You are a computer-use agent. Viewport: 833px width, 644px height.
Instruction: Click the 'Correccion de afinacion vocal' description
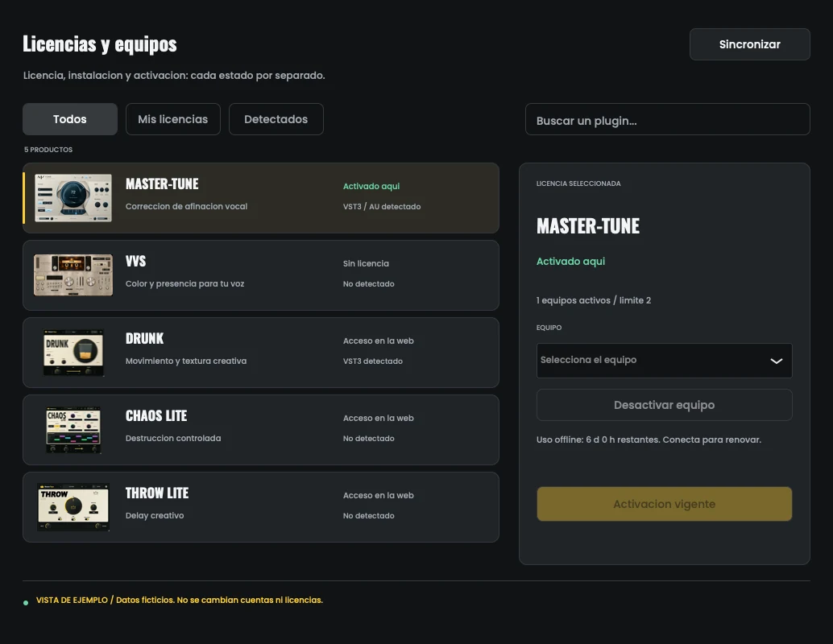186,206
